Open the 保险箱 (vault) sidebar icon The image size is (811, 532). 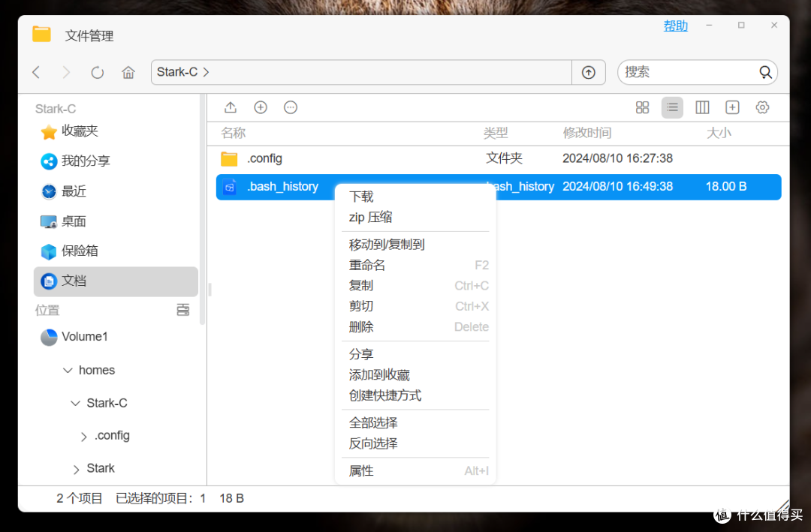click(47, 251)
